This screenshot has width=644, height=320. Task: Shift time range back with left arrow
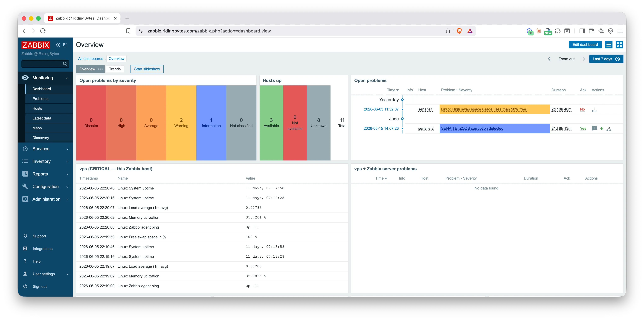pos(549,59)
